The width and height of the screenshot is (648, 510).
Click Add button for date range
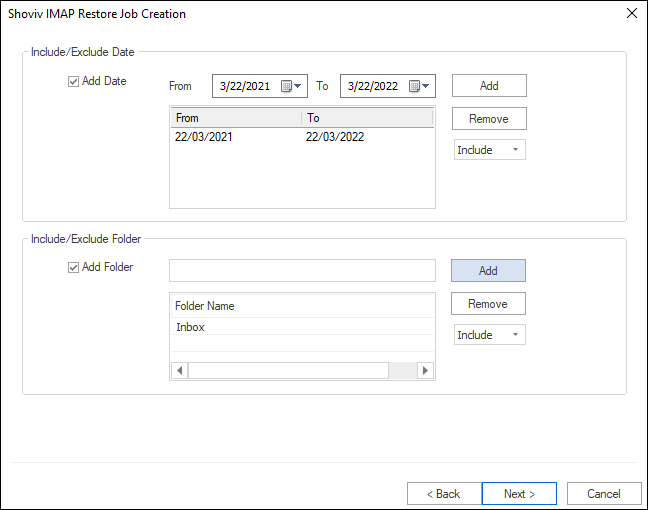(x=489, y=86)
